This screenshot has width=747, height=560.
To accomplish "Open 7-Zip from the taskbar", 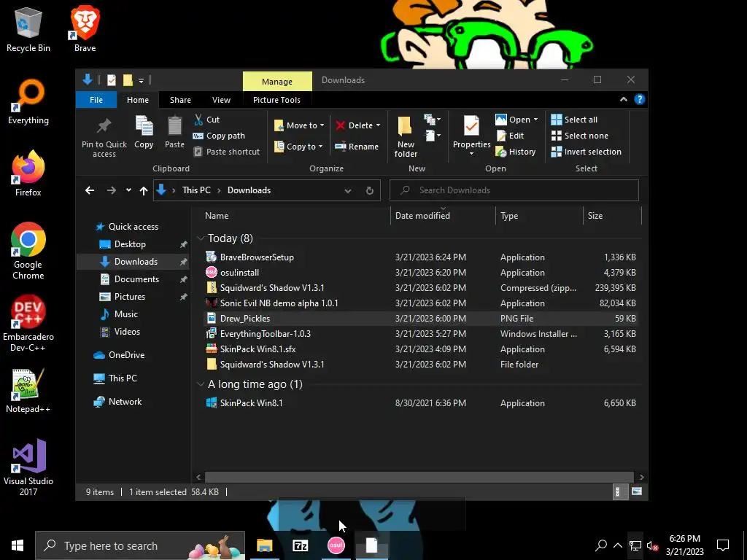I will 300,545.
